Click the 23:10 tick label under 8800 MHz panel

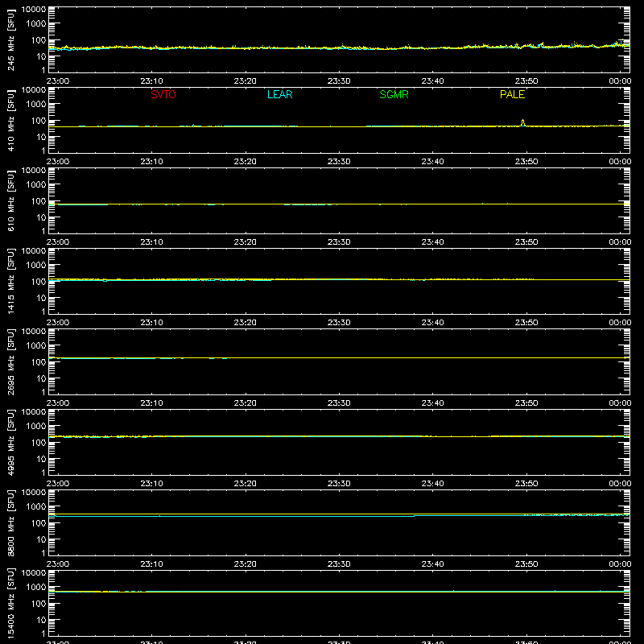(151, 564)
